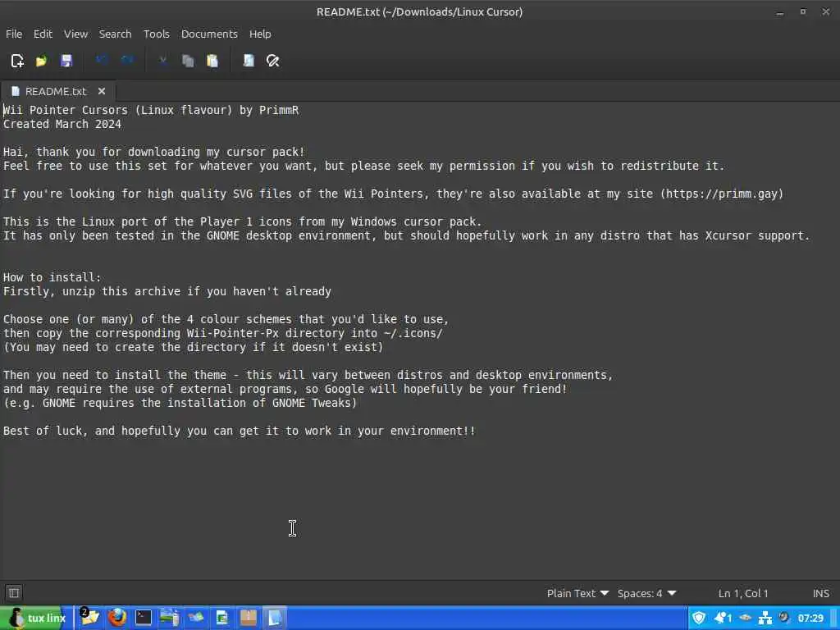This screenshot has width=840, height=630.
Task: Click the 07:29 taskbar clock
Action: pos(810,619)
